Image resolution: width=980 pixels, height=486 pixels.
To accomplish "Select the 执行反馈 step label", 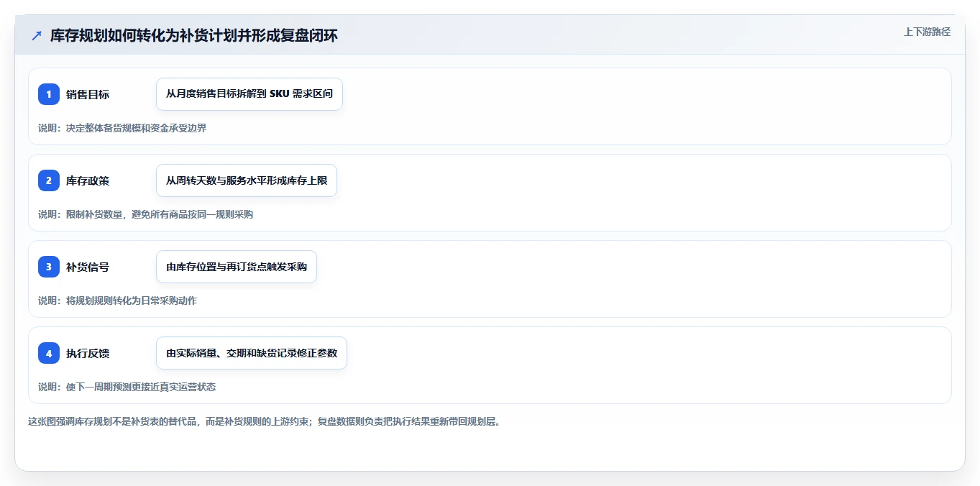I will [x=88, y=353].
